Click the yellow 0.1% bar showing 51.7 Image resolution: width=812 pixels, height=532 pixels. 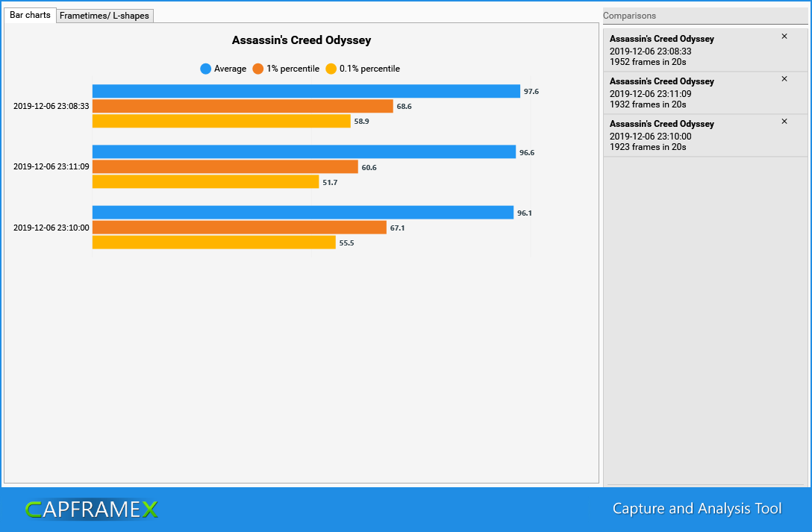(205, 181)
